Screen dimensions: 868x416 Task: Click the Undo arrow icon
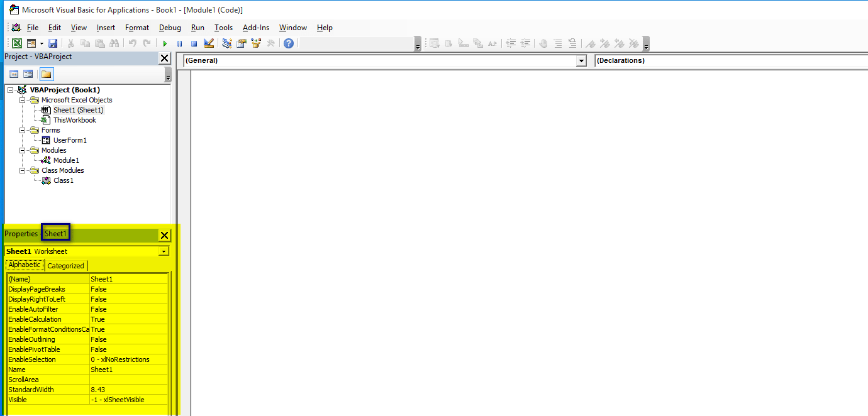click(x=132, y=43)
